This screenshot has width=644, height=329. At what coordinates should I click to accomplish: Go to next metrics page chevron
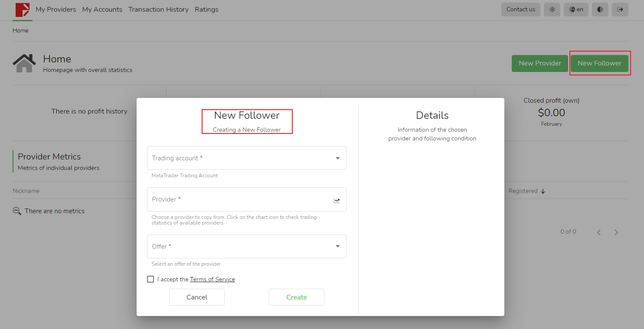(x=616, y=232)
